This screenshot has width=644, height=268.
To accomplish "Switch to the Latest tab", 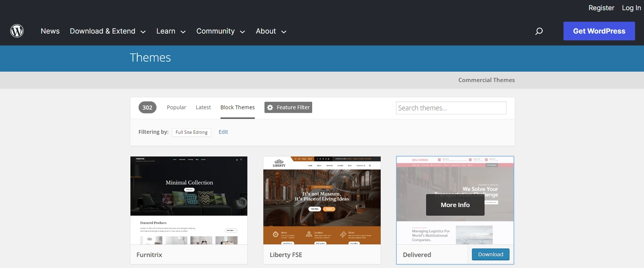I will 203,107.
